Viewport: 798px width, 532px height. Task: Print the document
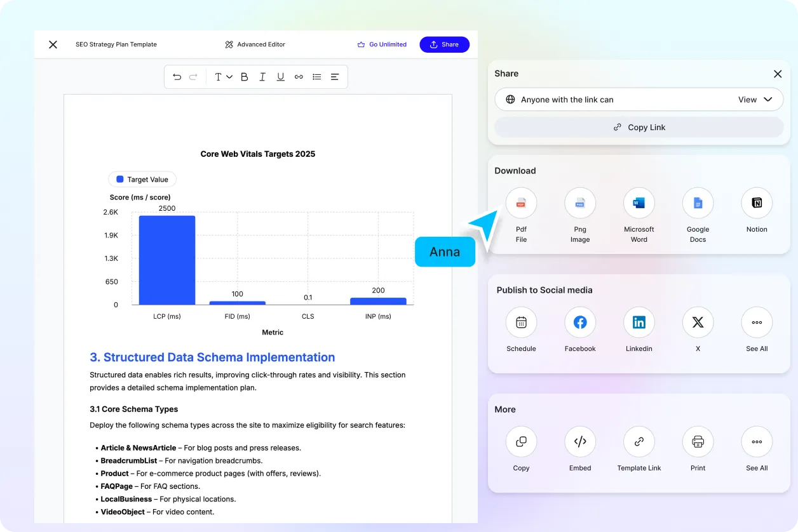click(x=698, y=442)
